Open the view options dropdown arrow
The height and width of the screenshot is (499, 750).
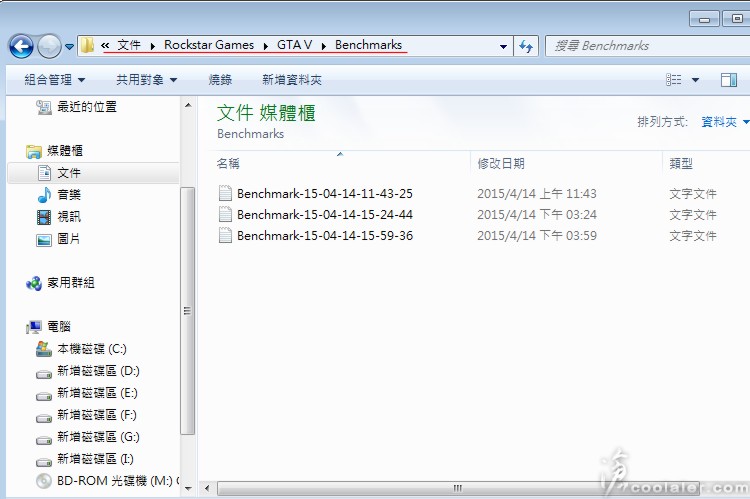point(695,80)
